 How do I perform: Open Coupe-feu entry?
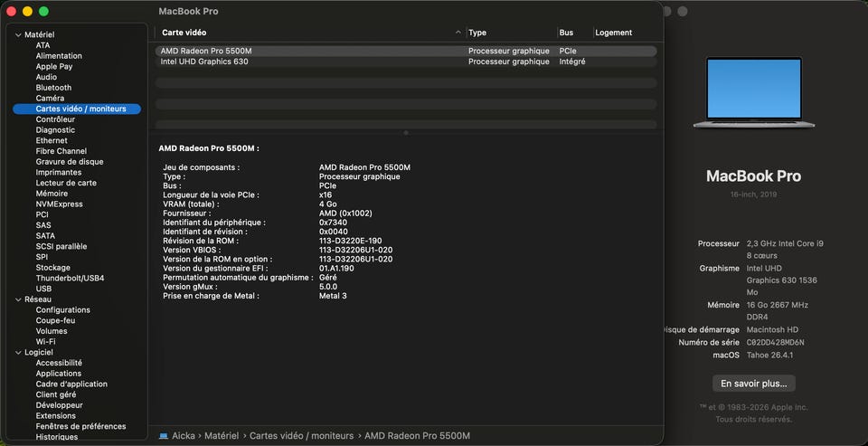pyautogui.click(x=55, y=321)
